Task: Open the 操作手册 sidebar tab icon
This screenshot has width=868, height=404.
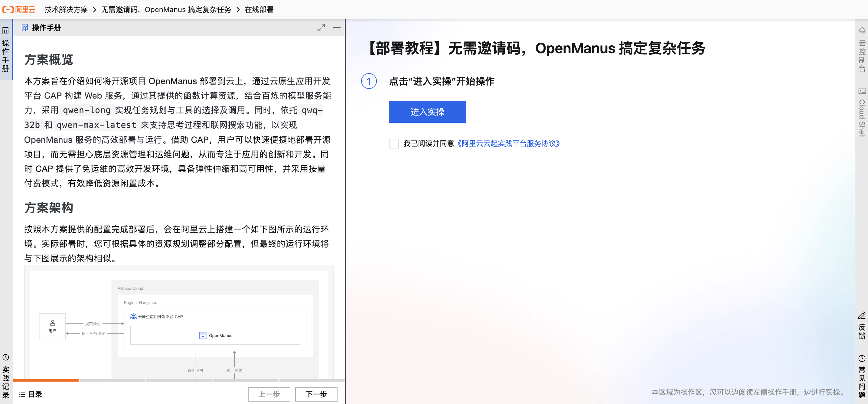Action: point(5,31)
